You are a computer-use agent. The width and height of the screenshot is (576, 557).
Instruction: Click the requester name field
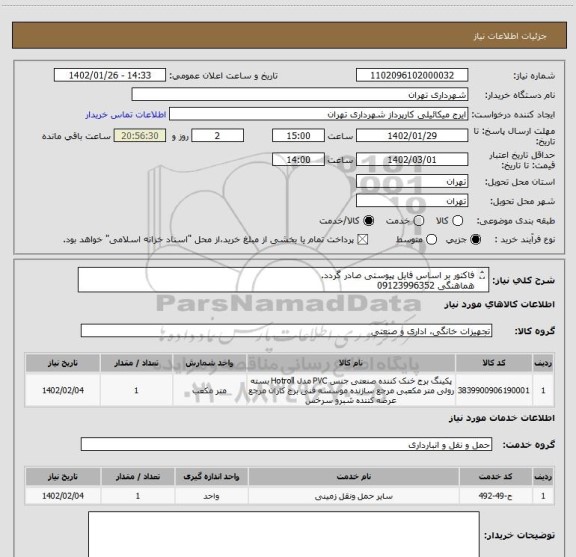pos(318,114)
